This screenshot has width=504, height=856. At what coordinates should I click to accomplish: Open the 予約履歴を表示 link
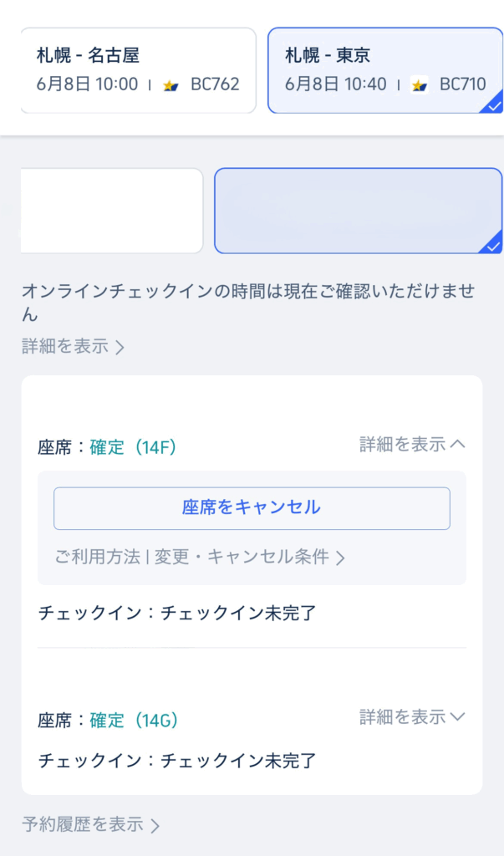click(x=90, y=824)
